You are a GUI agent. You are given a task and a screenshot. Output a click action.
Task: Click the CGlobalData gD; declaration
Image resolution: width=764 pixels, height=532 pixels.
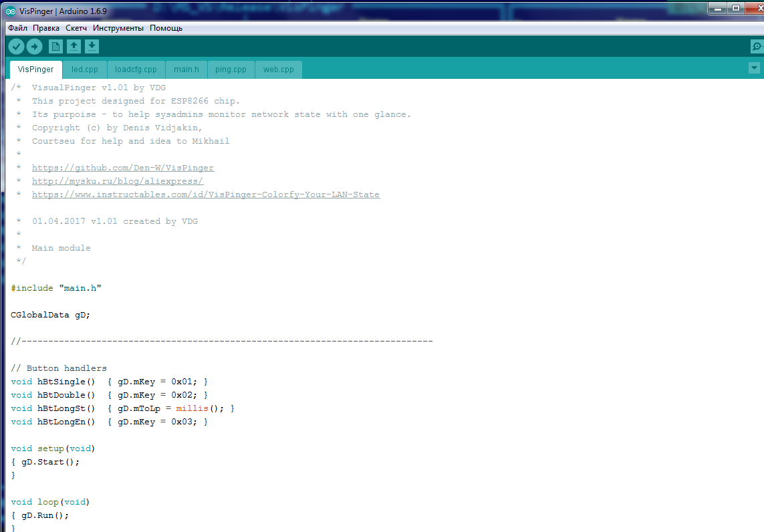pos(50,315)
